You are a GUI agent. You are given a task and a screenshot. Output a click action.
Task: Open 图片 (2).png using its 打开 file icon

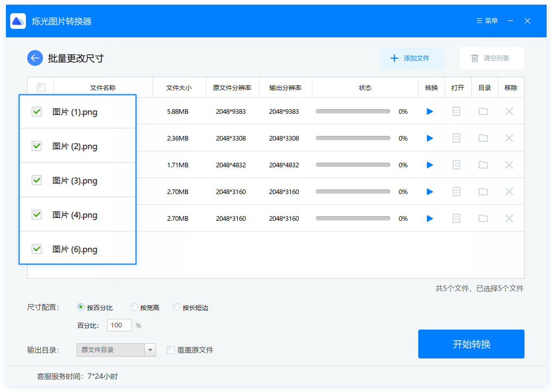click(x=456, y=138)
